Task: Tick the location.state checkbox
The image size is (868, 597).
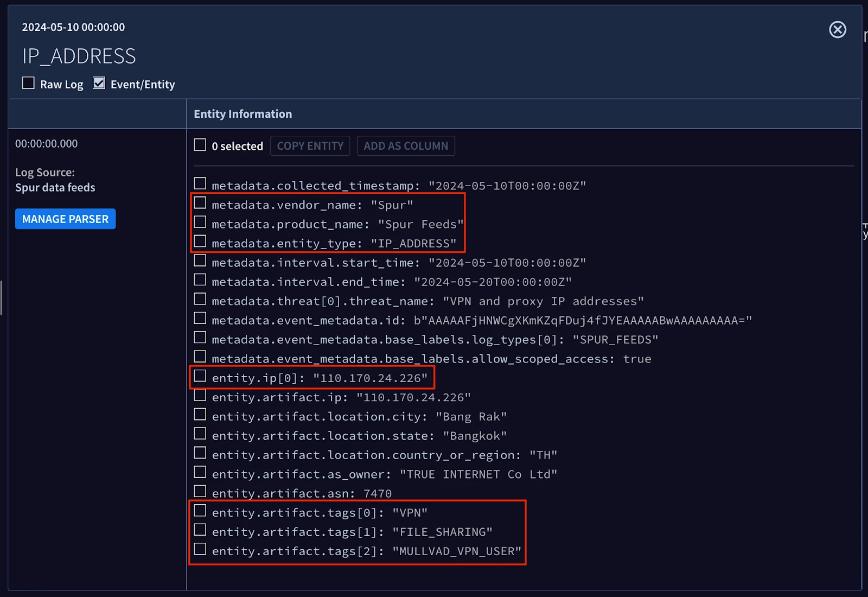Action: pos(200,434)
